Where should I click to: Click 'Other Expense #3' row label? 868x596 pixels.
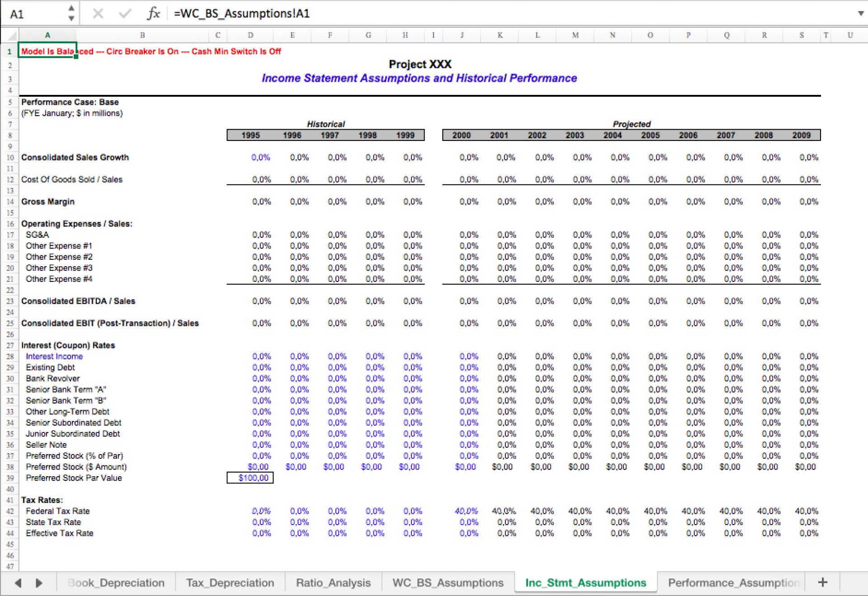(x=59, y=268)
